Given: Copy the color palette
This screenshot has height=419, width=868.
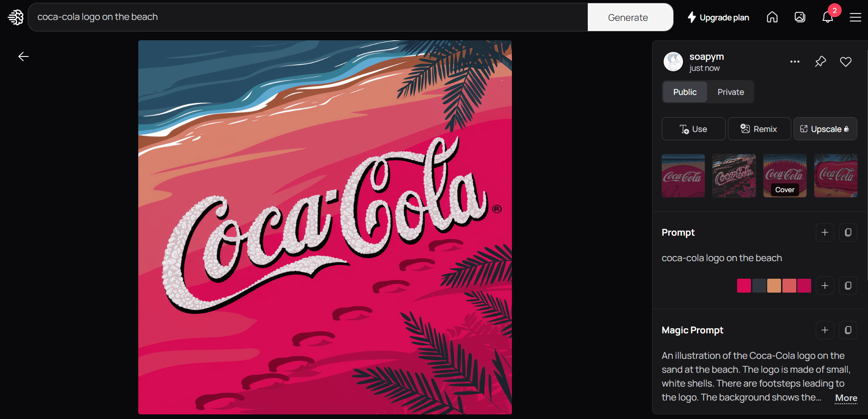Looking at the screenshot, I should pyautogui.click(x=848, y=286).
